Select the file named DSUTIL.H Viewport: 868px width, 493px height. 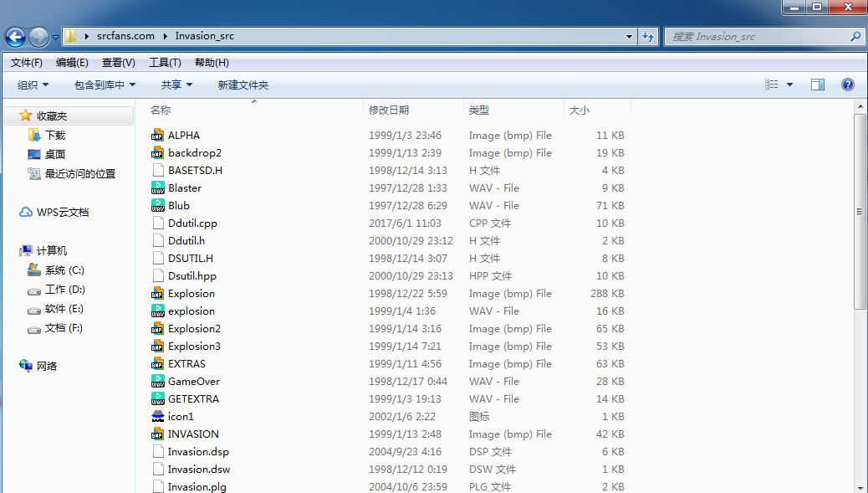point(191,259)
